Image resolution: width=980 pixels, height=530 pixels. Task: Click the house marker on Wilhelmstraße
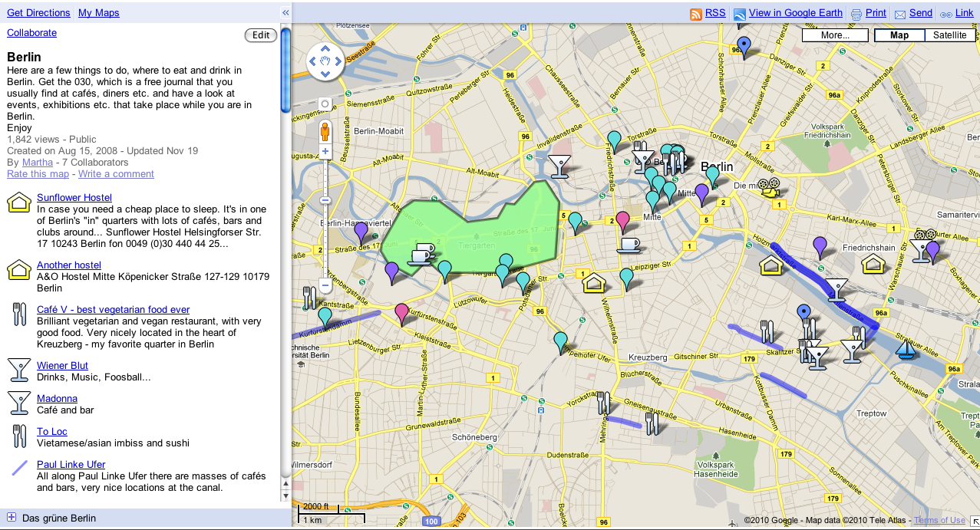coord(593,283)
